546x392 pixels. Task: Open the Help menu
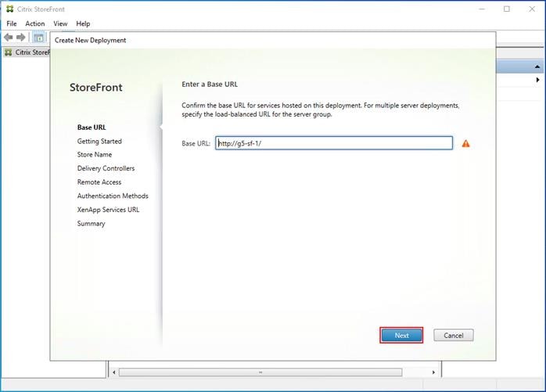[x=83, y=23]
